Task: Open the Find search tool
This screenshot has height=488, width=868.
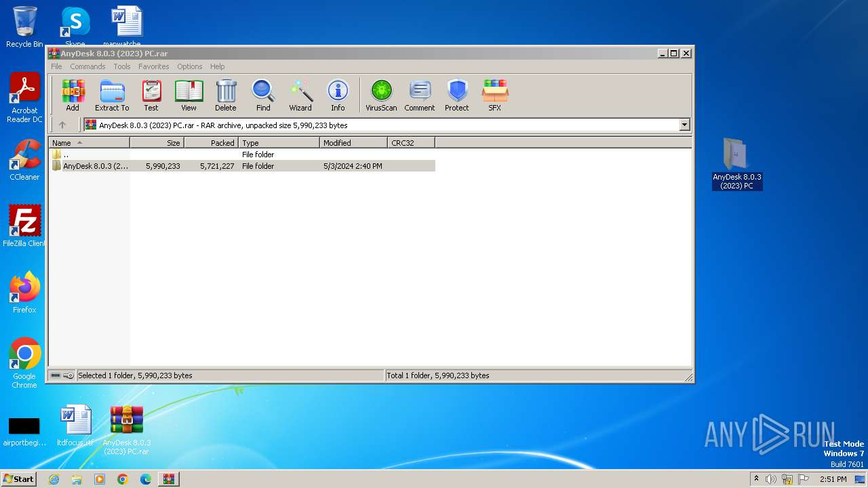Action: [263, 95]
